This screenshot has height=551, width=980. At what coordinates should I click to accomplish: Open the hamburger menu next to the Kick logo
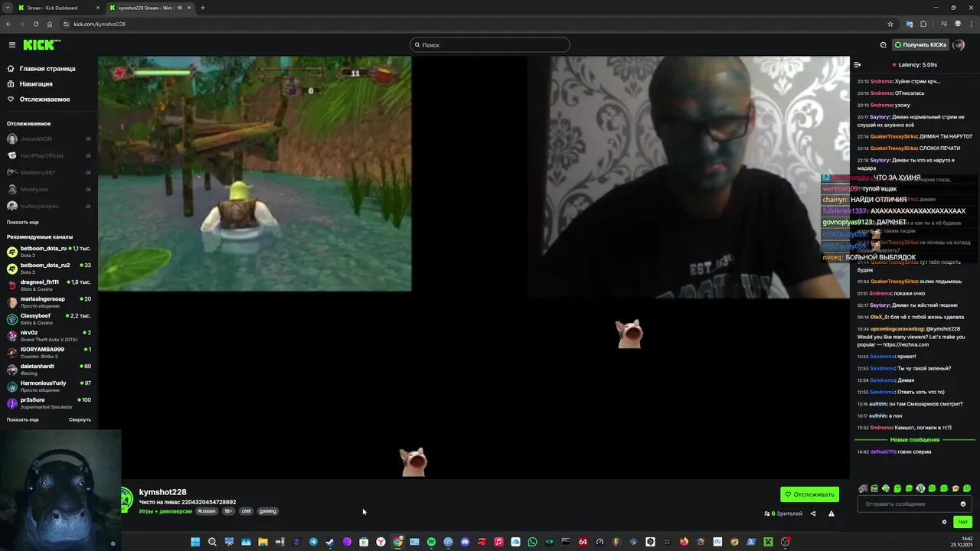click(x=12, y=45)
